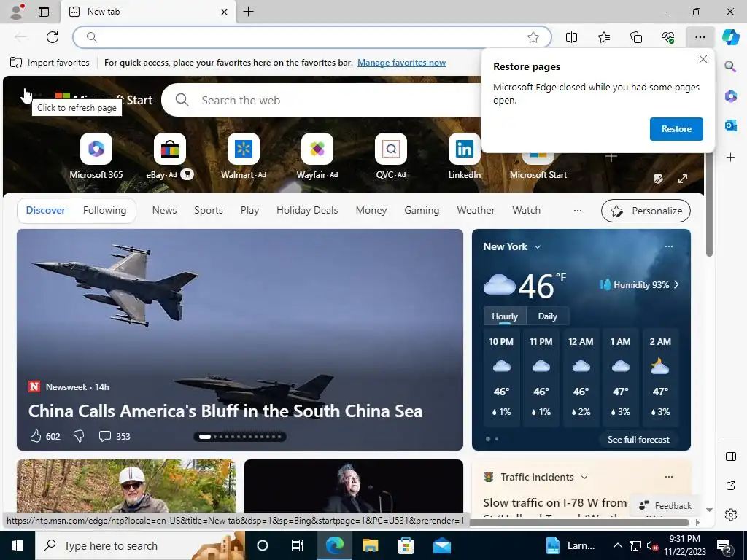
Task: Add a sidebar app with plus
Action: pos(731,157)
